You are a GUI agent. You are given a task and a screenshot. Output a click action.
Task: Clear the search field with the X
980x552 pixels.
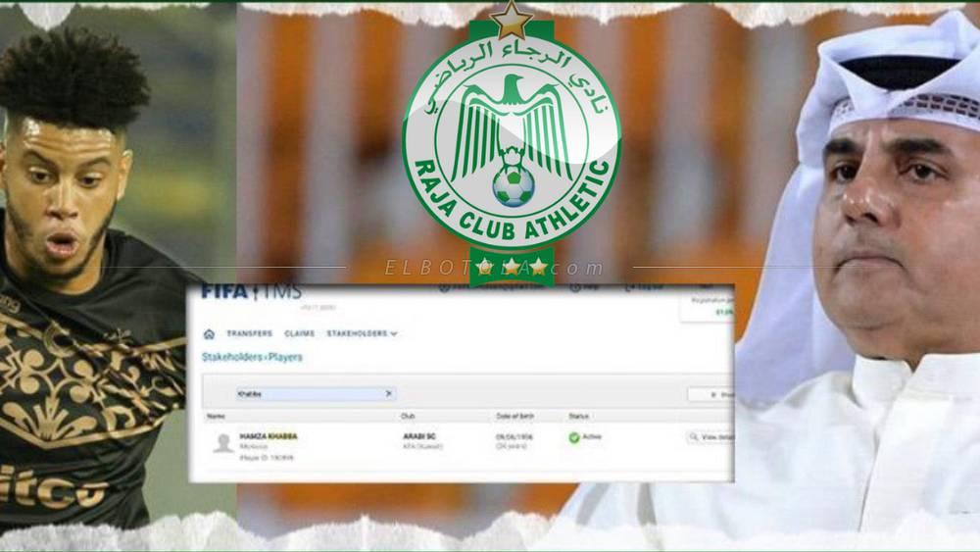pos(388,393)
